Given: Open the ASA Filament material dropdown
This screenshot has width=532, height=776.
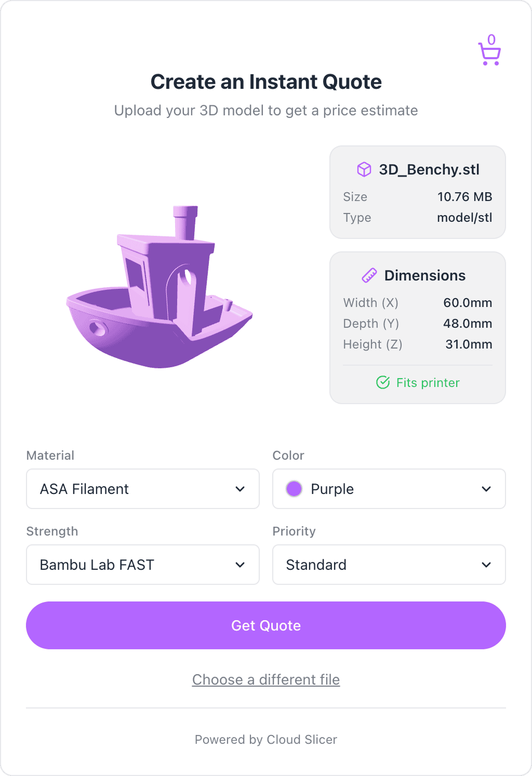Looking at the screenshot, I should pos(142,489).
